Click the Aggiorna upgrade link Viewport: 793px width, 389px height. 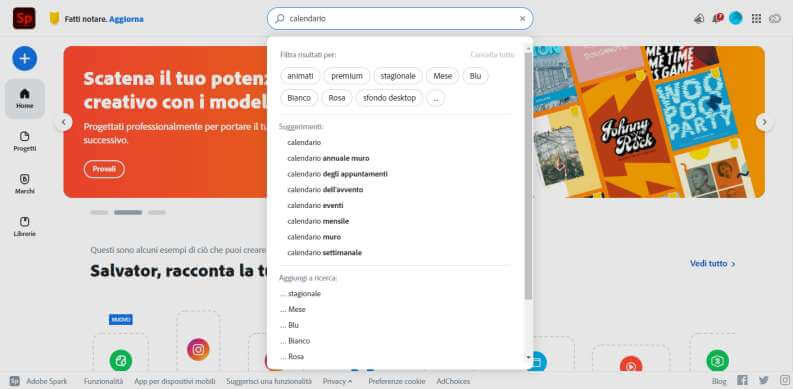126,19
